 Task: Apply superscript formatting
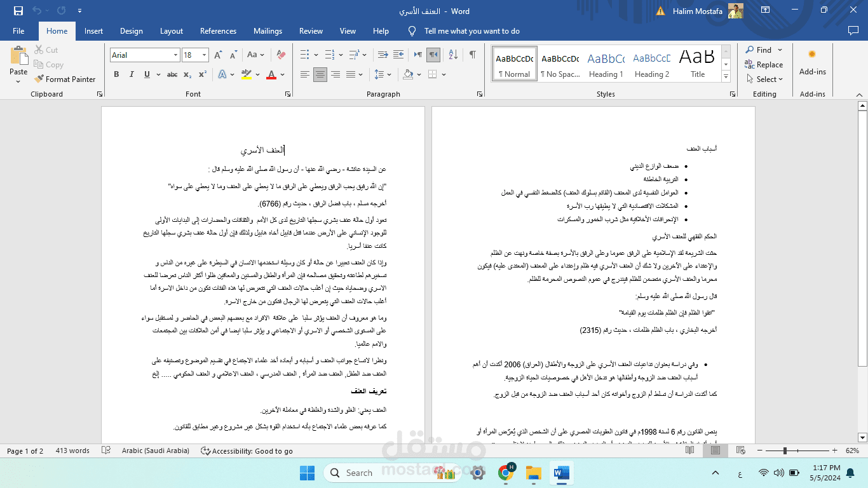tap(202, 74)
